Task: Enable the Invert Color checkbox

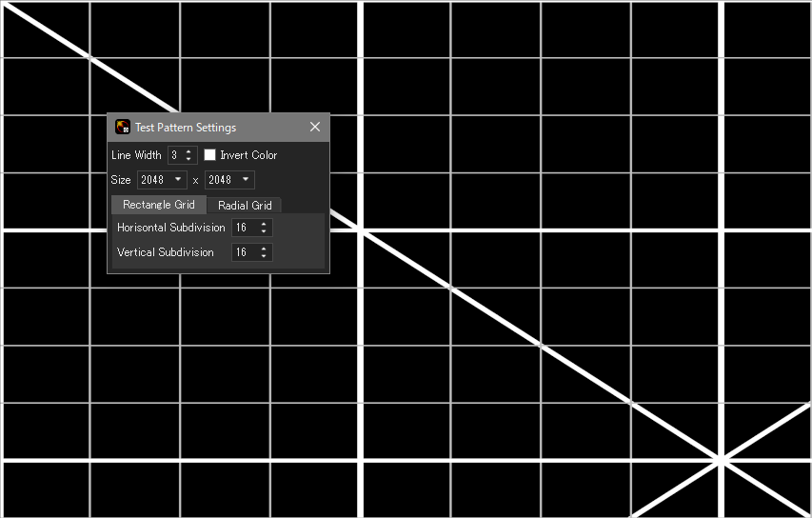Action: [209, 155]
